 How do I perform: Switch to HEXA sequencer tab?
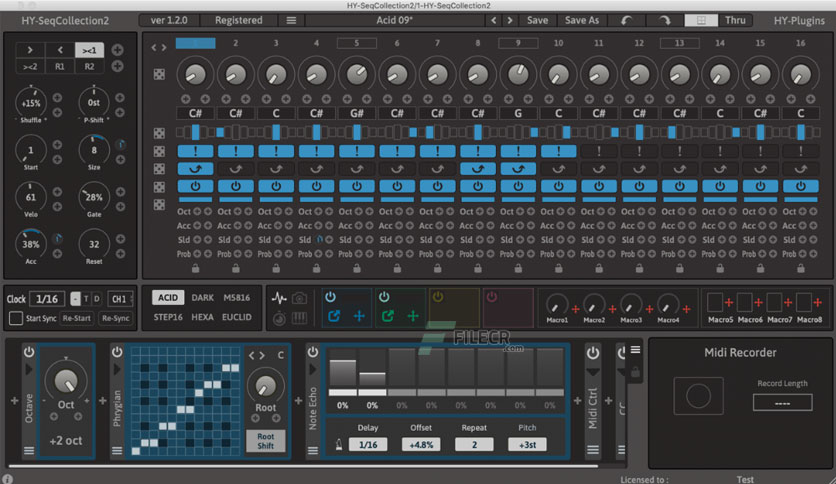tap(203, 317)
